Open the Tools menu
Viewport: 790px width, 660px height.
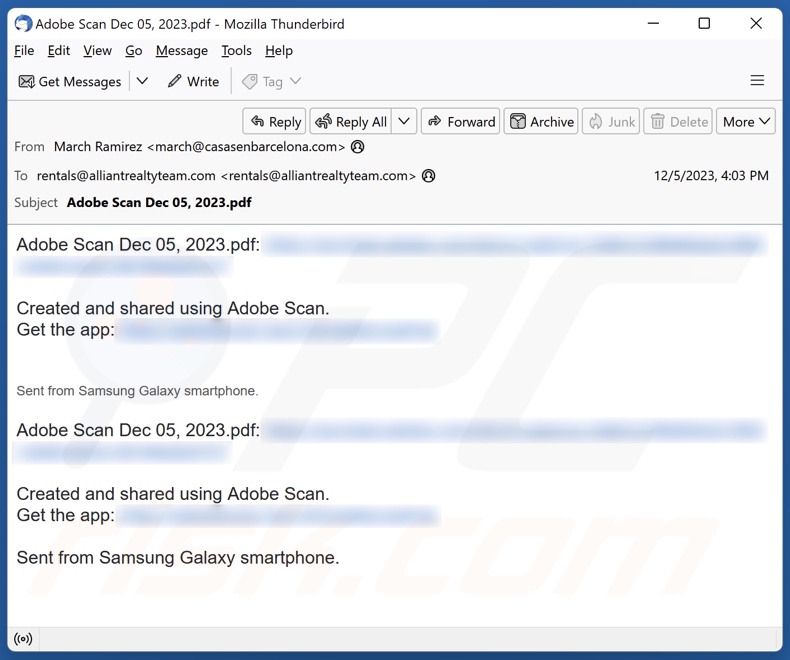pyautogui.click(x=236, y=51)
